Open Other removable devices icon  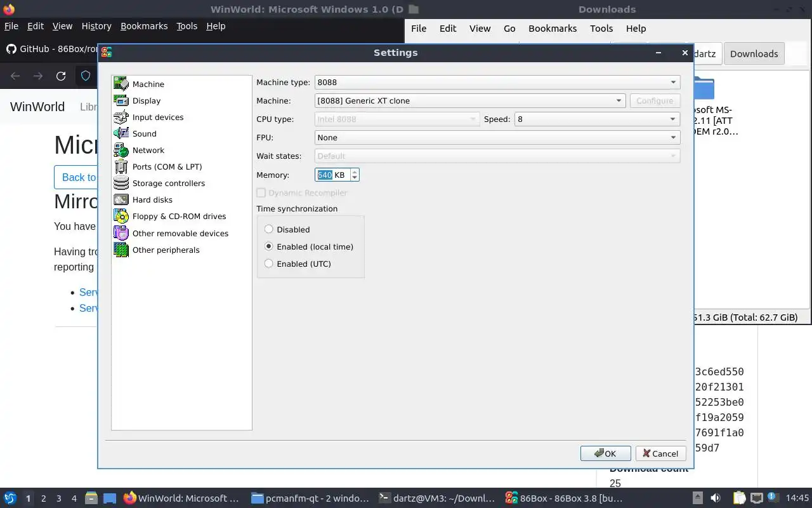tap(121, 233)
